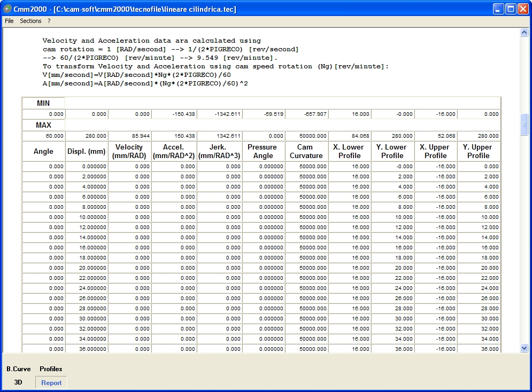Switch to the 3D tab
This screenshot has height=392, width=532.
click(x=18, y=382)
